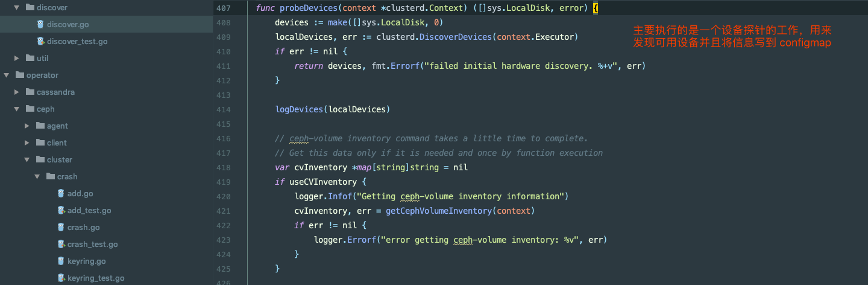Click the Go file icon beside keyring.go
Screen dimensions: 868x285
coord(61,261)
